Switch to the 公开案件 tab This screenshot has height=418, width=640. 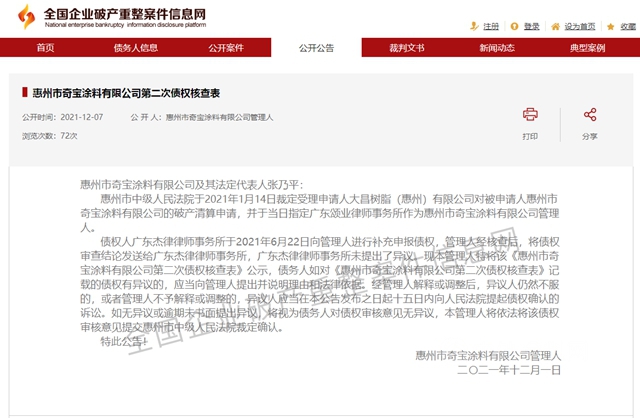(x=226, y=48)
